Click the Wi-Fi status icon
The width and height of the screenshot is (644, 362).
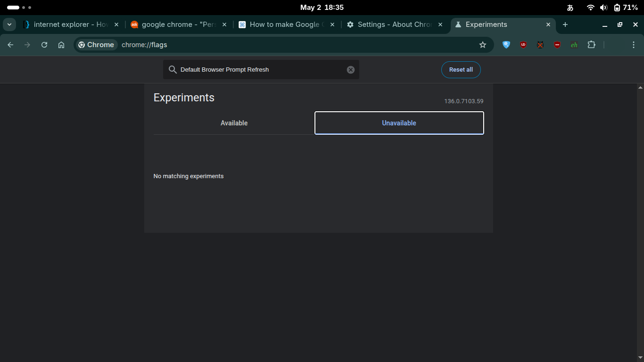[590, 8]
